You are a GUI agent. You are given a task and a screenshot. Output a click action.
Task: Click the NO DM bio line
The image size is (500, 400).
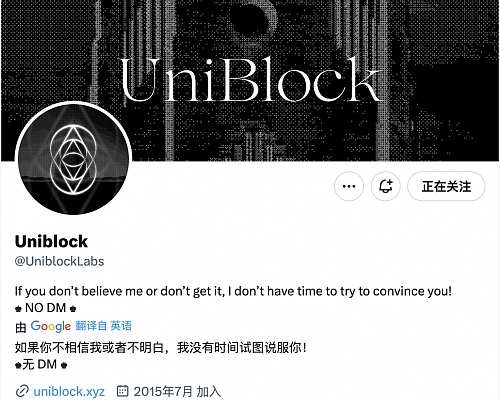coord(46,308)
